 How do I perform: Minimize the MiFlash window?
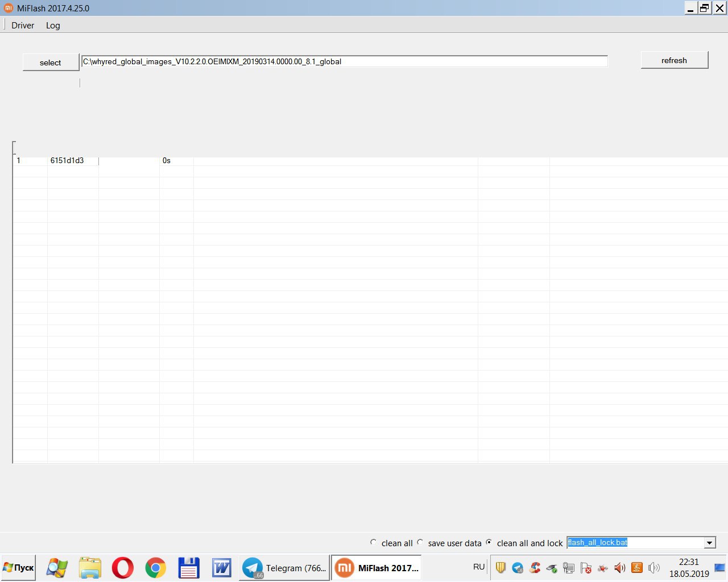[690, 8]
